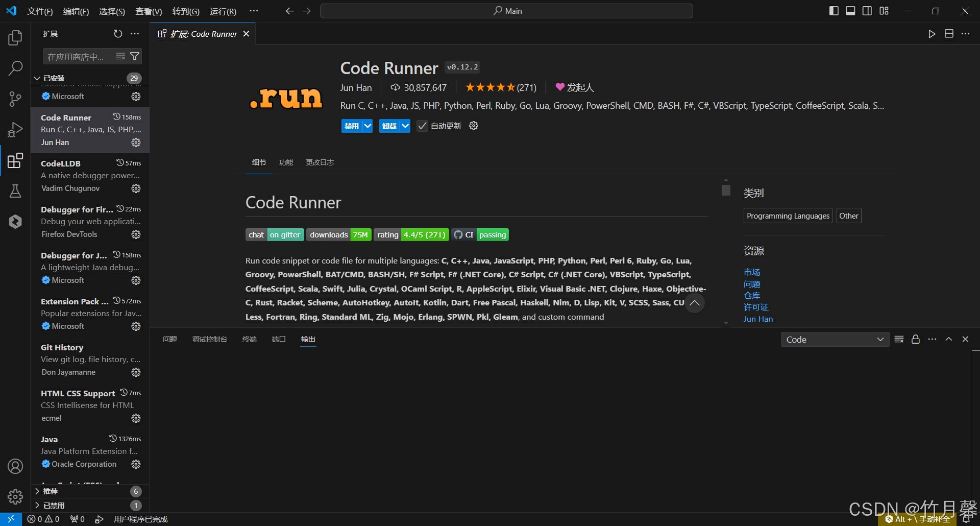Open the Accounts icon in activity bar
This screenshot has height=526, width=980.
(x=15, y=466)
